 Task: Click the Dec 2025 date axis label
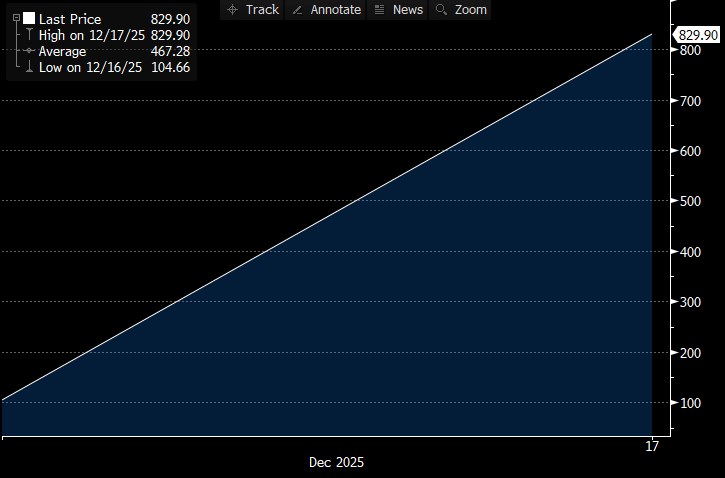[x=336, y=463]
